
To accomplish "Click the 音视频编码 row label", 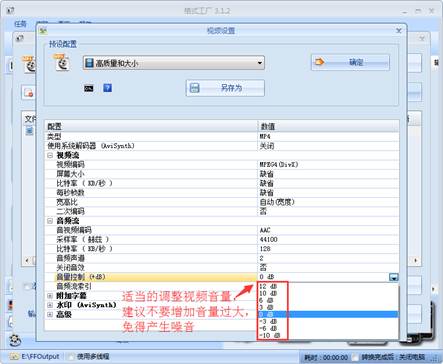I will [74, 230].
